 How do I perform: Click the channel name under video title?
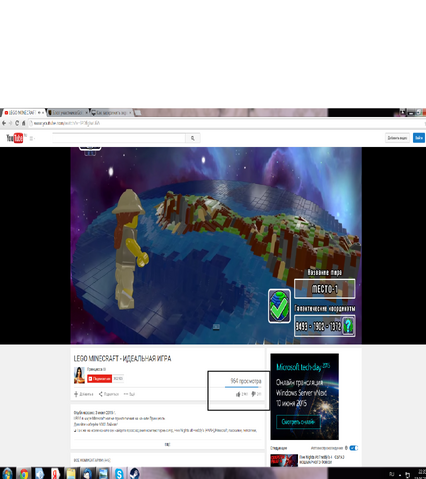[x=96, y=369]
